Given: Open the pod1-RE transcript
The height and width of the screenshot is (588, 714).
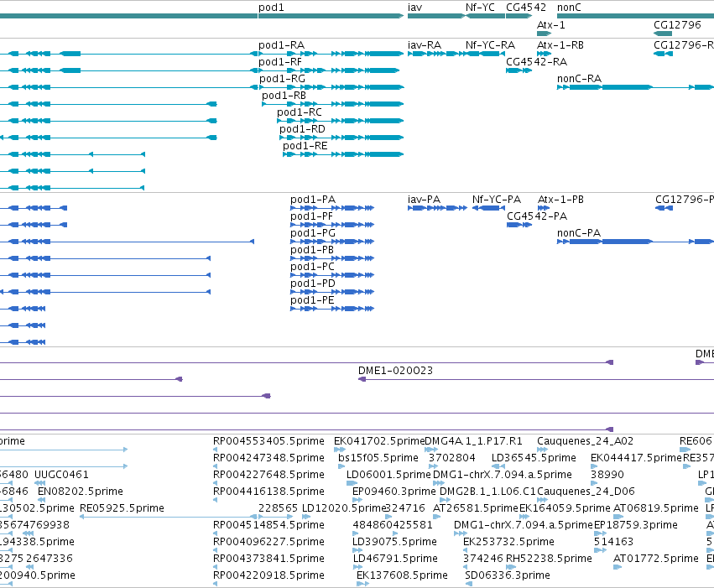Looking at the screenshot, I should click(x=305, y=146).
